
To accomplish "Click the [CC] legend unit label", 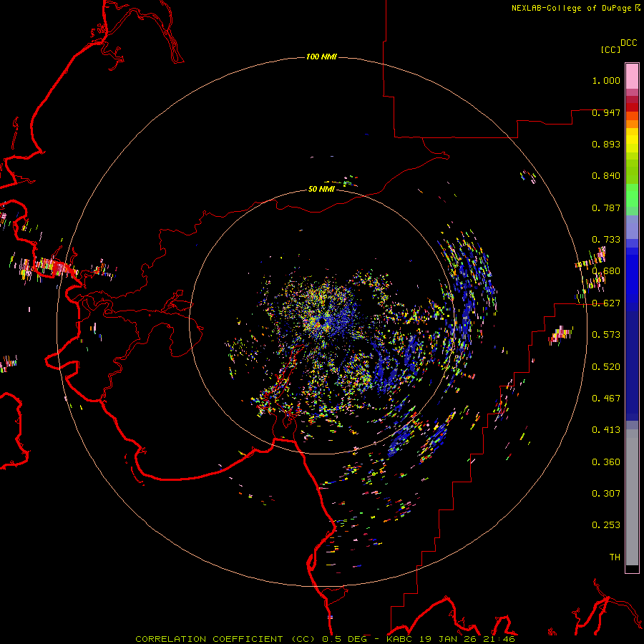I will click(x=610, y=49).
